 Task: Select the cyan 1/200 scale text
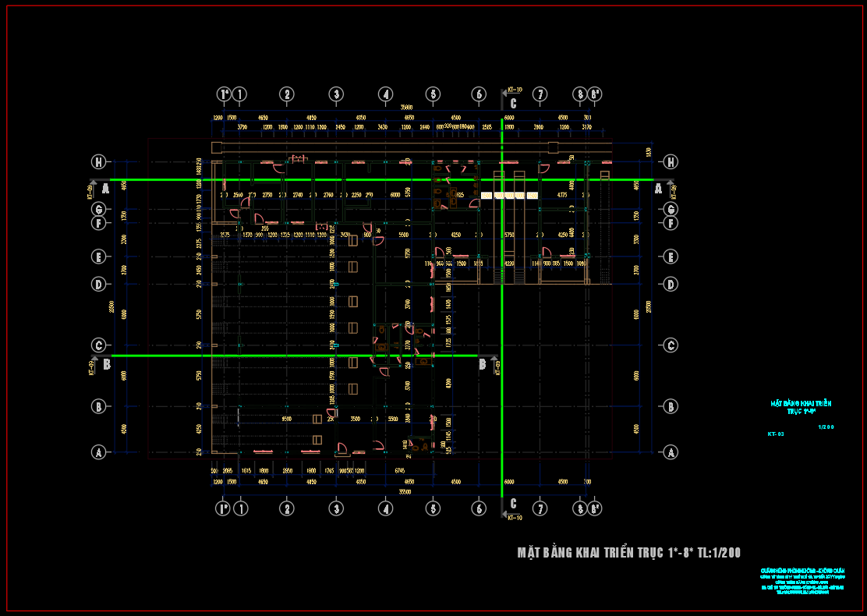tap(826, 427)
